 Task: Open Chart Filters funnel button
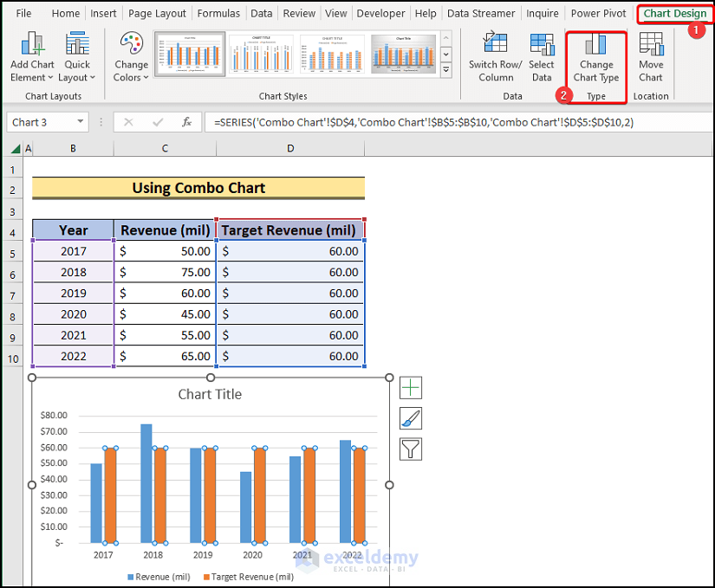click(x=410, y=449)
